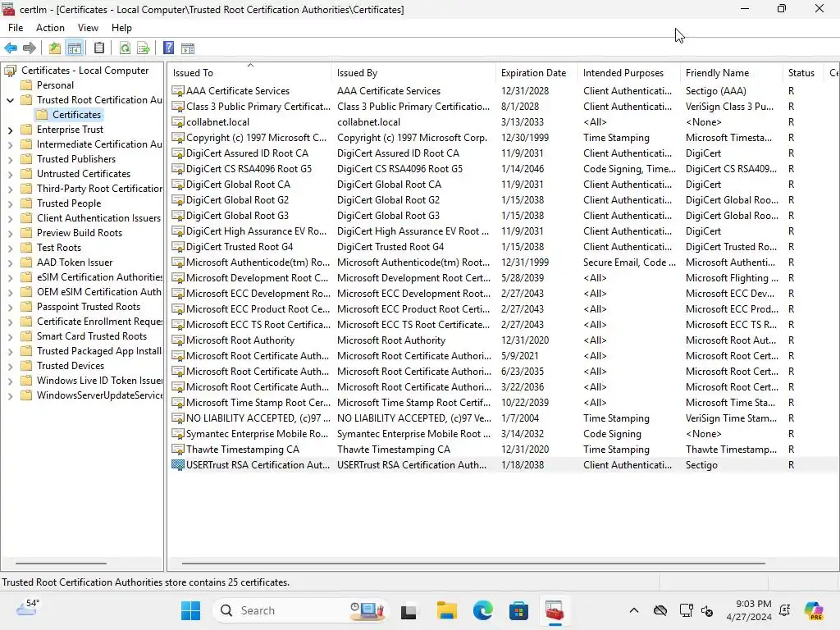Open the File menu
Viewport: 840px width, 630px height.
(x=16, y=28)
